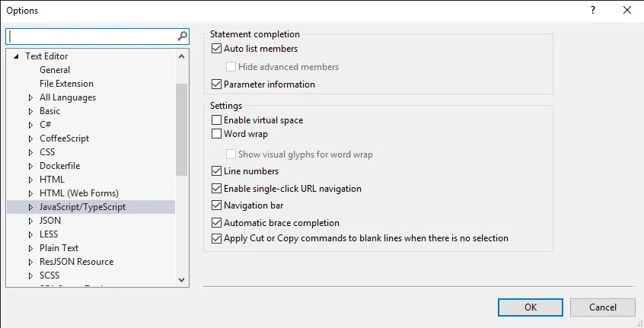
Task: Expand the C# node arrow
Action: pyautogui.click(x=30, y=125)
